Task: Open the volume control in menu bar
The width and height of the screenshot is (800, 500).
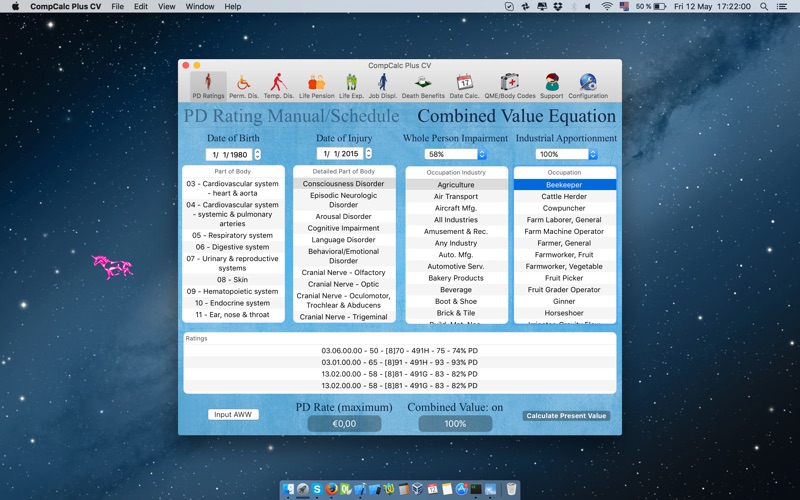Action: click(x=588, y=7)
